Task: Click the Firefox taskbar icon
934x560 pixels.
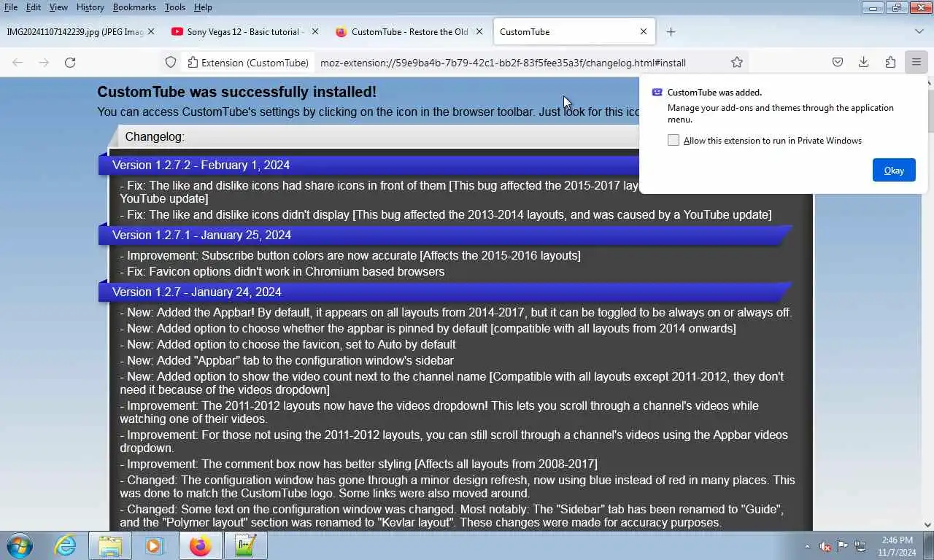Action: [199, 545]
